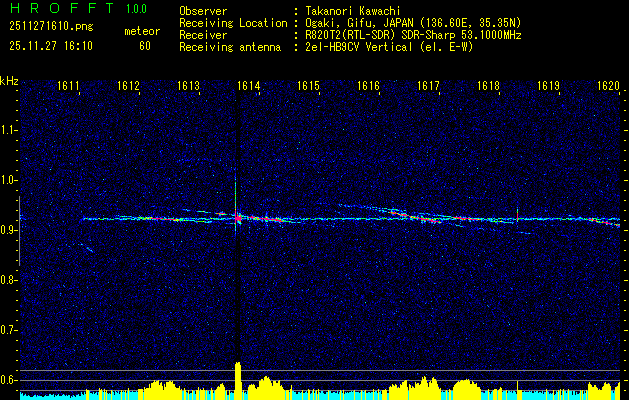Click the 0.9 kHz frequency label
This screenshot has width=629, height=400.
pos(8,230)
